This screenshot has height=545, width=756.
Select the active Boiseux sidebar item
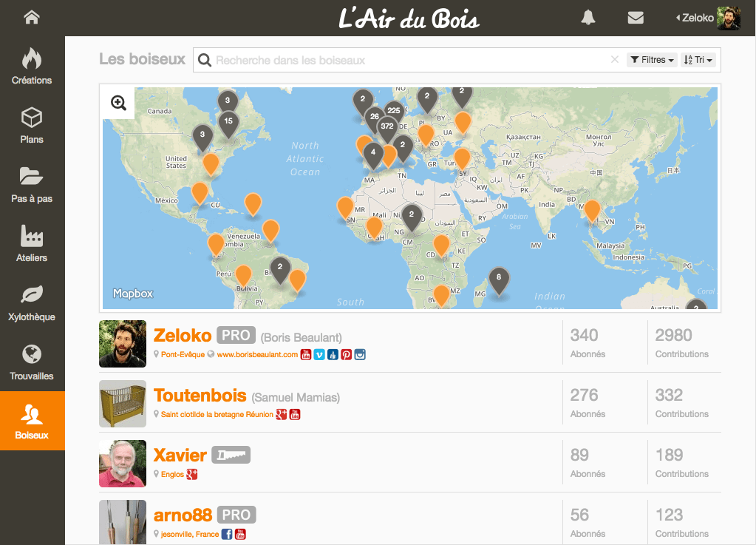click(x=32, y=421)
